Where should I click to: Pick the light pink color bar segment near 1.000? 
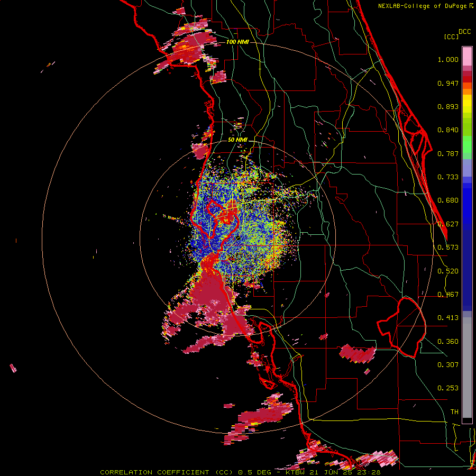[467, 57]
